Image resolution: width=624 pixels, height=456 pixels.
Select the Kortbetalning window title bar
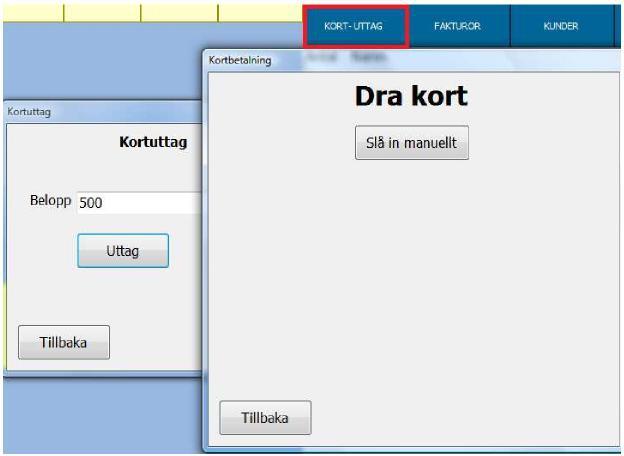click(412, 60)
